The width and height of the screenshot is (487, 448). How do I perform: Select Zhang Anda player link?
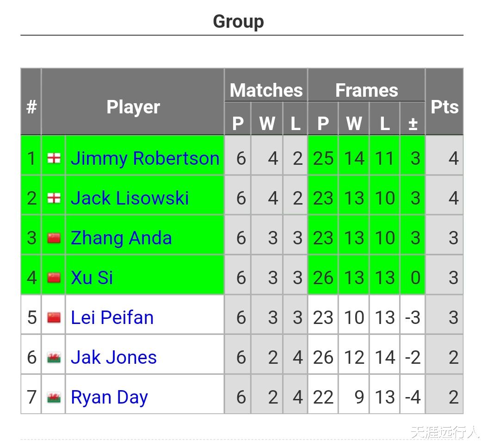coord(121,238)
